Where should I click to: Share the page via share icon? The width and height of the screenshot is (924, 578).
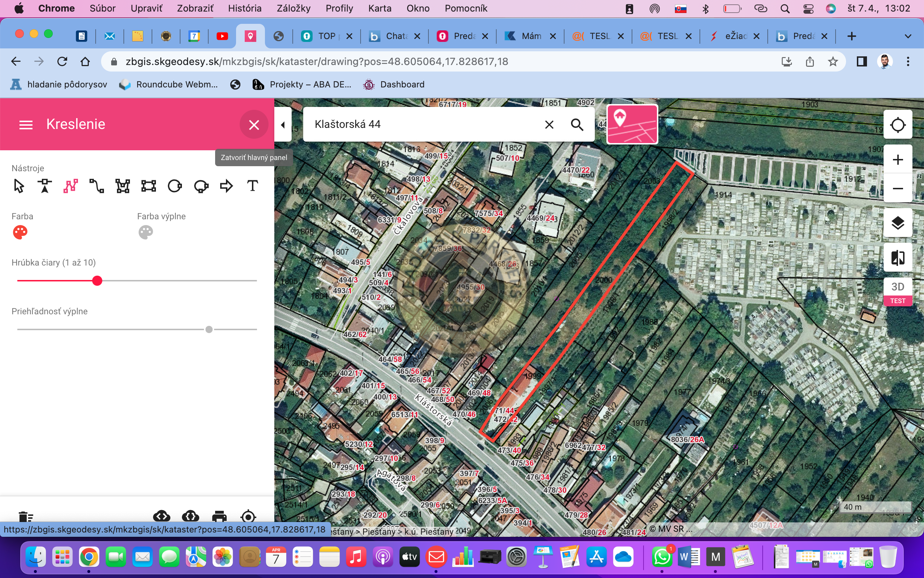[810, 61]
